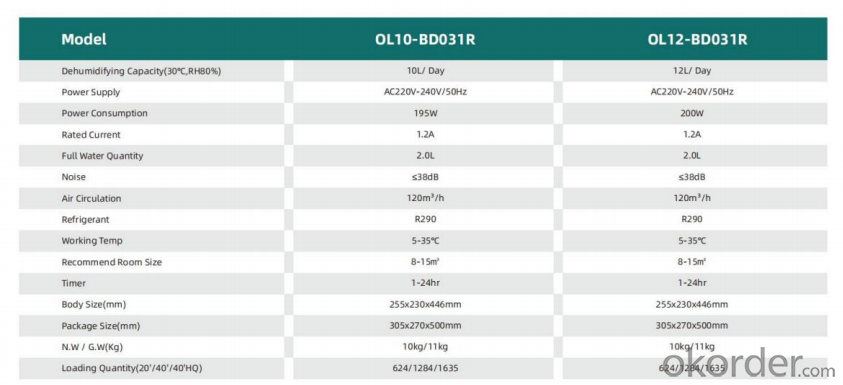
Task: Select the 1-24hr timer value under OL12-BD031R
Action: 691,283
